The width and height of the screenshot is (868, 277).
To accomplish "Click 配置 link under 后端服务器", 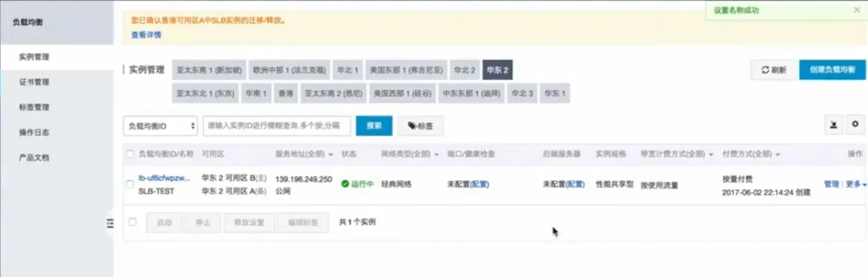I will coord(575,184).
